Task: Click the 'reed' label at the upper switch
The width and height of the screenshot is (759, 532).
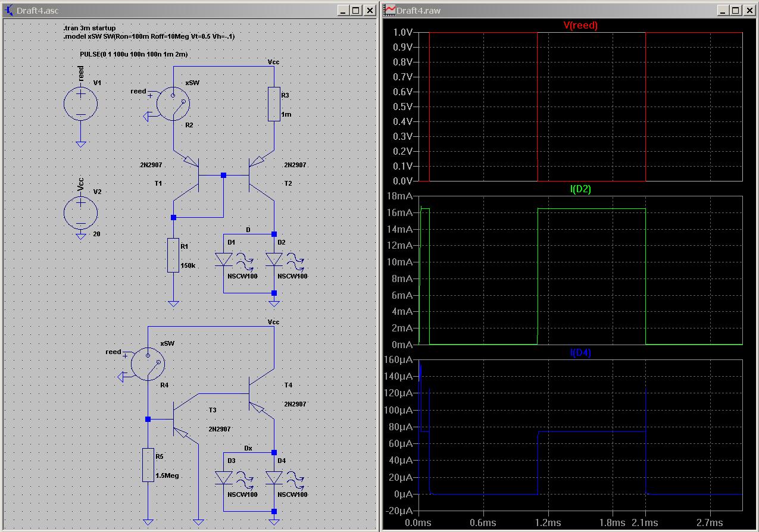Action: [138, 91]
